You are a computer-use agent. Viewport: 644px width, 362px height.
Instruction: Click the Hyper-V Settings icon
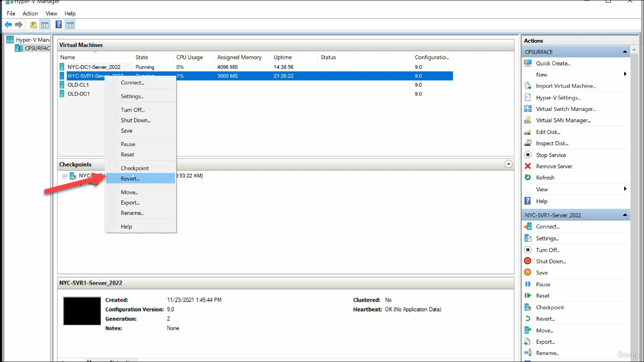[528, 98]
